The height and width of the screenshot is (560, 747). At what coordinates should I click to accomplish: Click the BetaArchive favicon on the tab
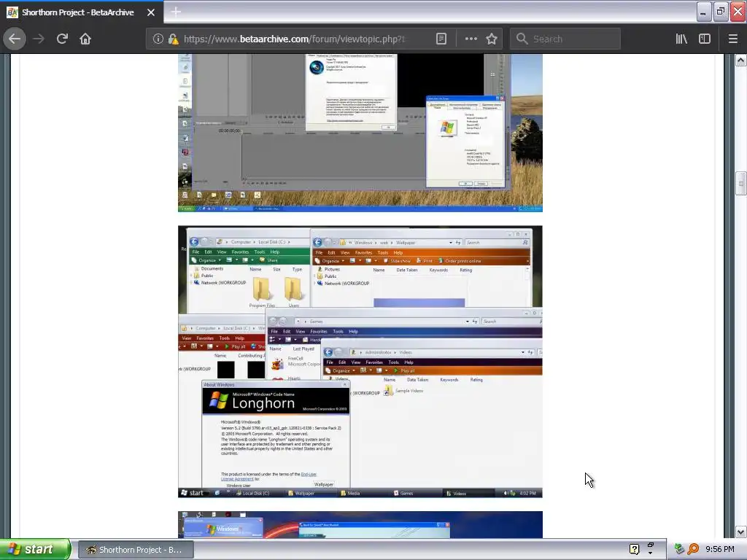[x=12, y=12]
